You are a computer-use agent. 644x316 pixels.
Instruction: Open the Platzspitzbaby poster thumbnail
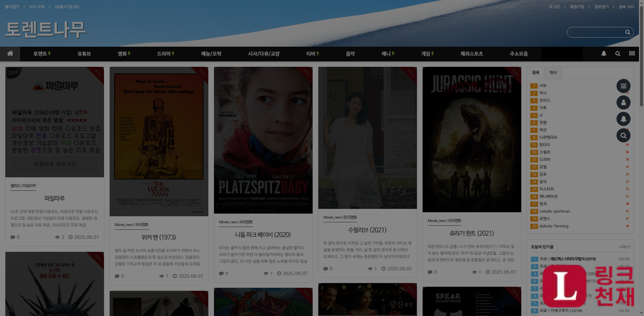[263, 140]
